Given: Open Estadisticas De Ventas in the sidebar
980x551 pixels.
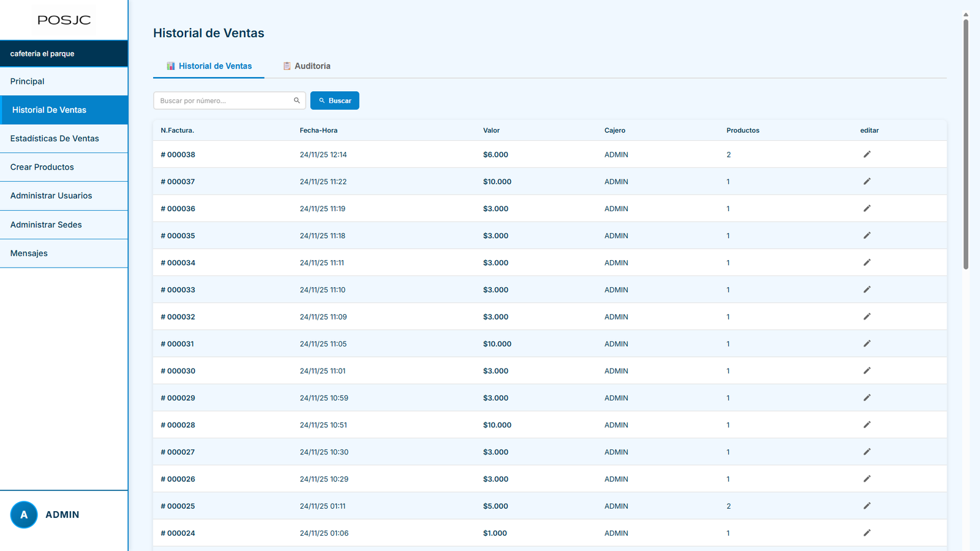Looking at the screenshot, I should [55, 138].
